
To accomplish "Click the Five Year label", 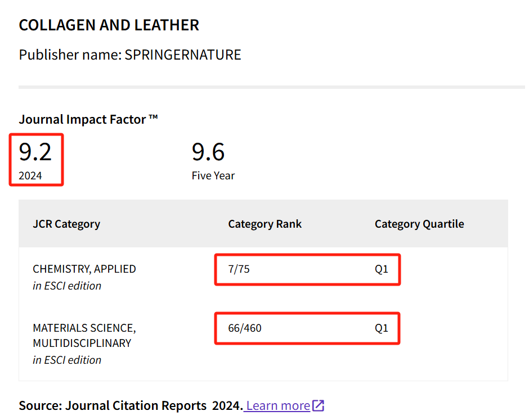I will tap(213, 176).
